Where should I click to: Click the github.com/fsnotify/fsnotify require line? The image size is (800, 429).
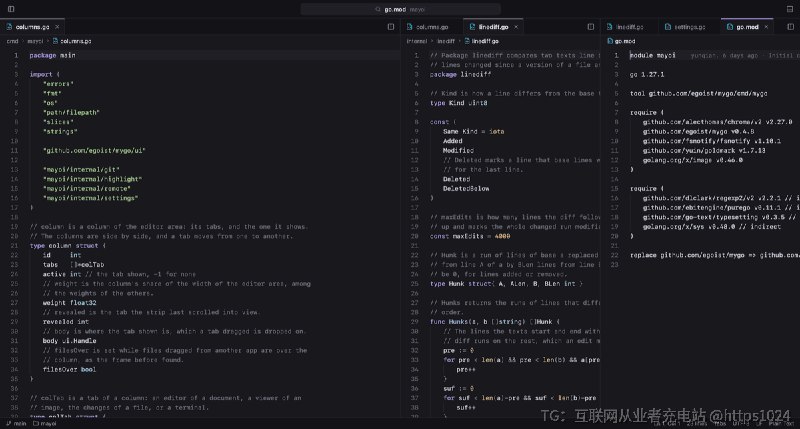(712, 141)
